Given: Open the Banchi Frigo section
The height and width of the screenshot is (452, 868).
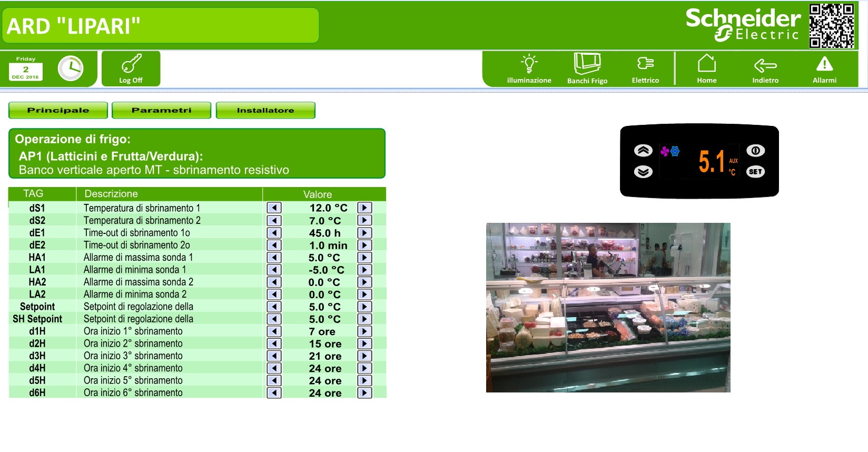Looking at the screenshot, I should [x=587, y=69].
